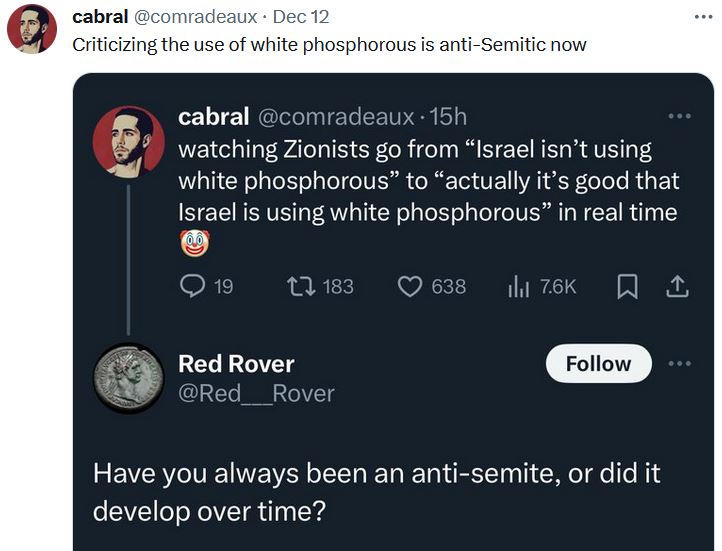Open cabral's profile picture at top
The image size is (722, 551).
(31, 28)
